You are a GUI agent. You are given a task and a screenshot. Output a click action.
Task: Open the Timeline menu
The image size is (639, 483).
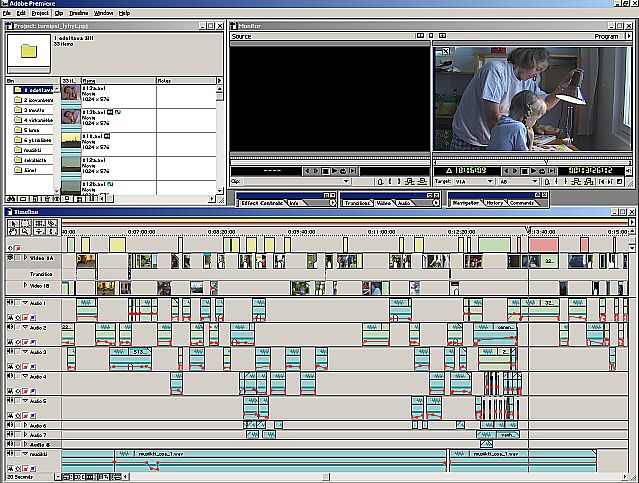pyautogui.click(x=78, y=13)
